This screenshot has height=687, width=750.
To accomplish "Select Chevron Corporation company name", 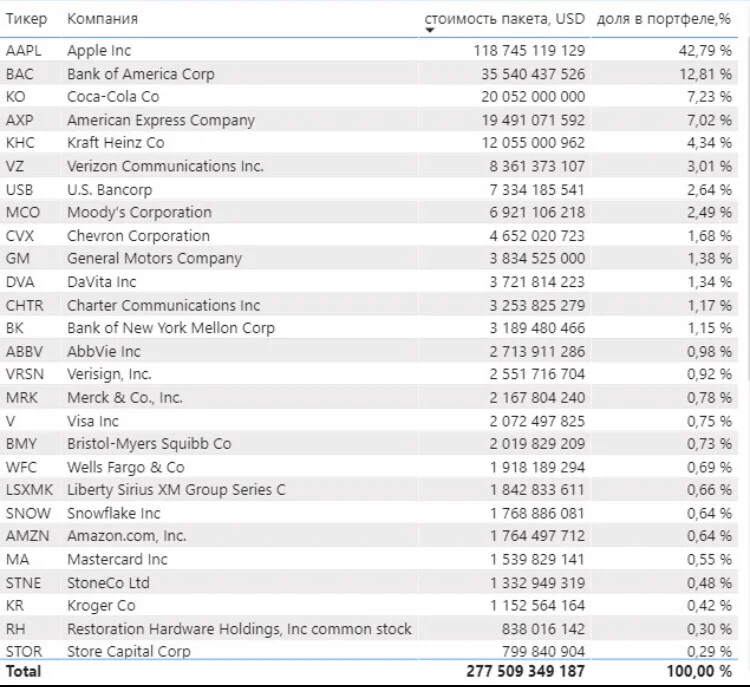I will point(138,236).
